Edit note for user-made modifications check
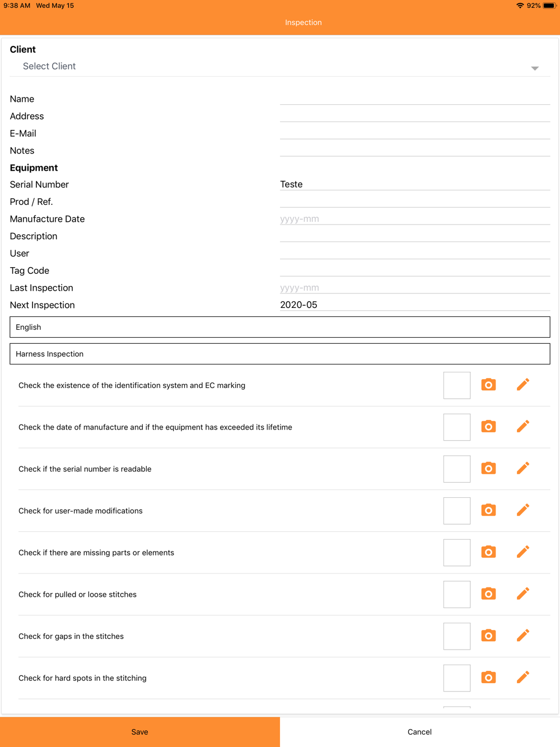 (523, 510)
